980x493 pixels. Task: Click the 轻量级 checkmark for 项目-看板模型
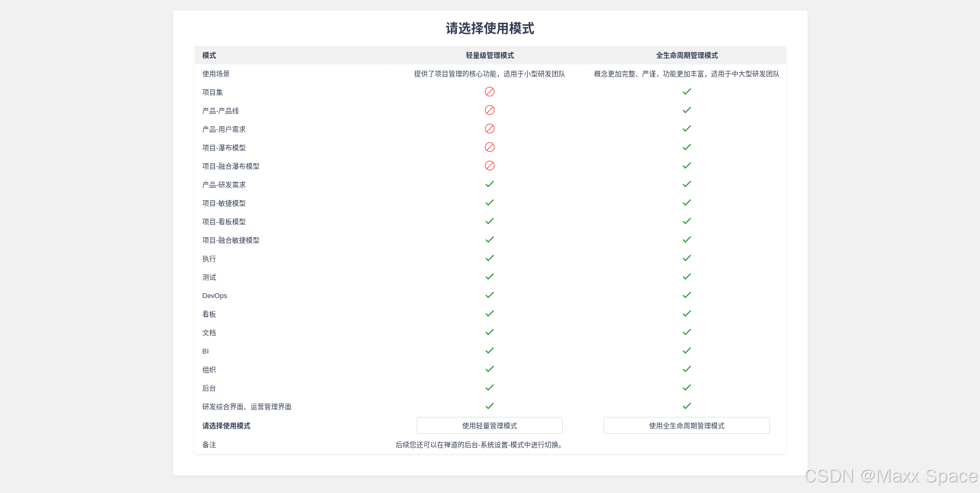click(x=490, y=221)
